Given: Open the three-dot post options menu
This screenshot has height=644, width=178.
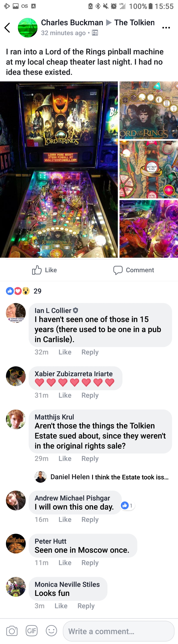Looking at the screenshot, I should 166,28.
